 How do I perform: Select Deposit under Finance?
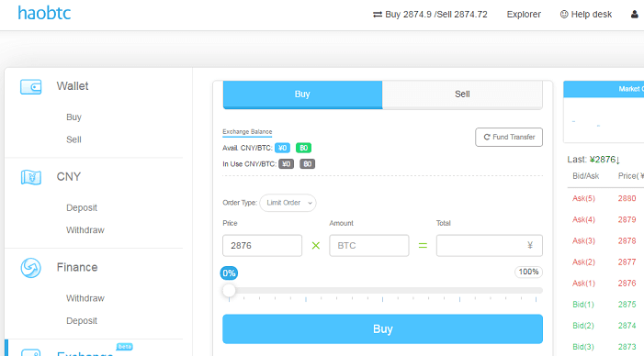[82, 321]
